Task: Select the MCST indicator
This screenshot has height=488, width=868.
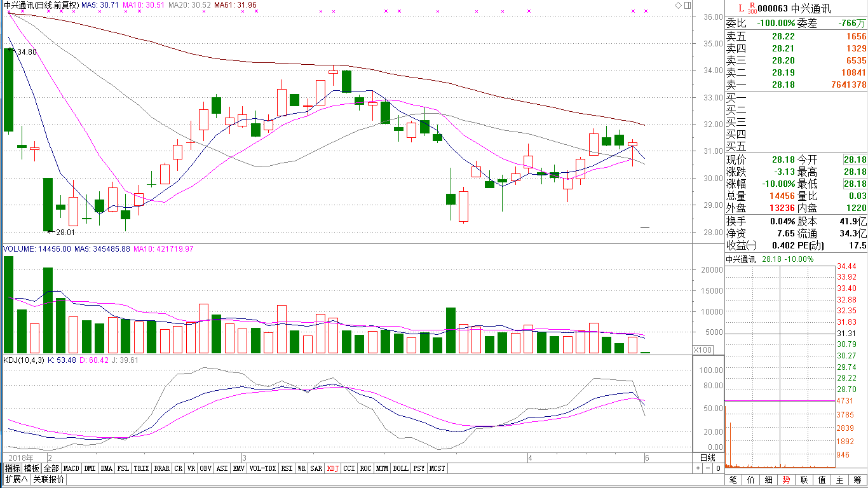Action: (437, 468)
